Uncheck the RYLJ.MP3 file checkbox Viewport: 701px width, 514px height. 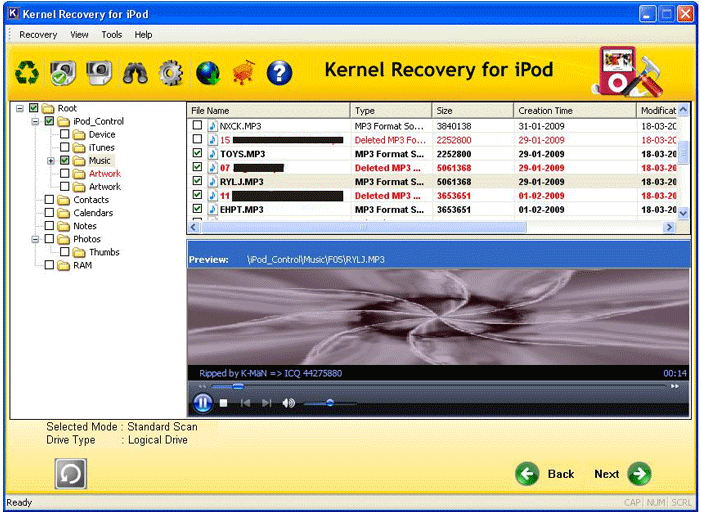tap(197, 181)
